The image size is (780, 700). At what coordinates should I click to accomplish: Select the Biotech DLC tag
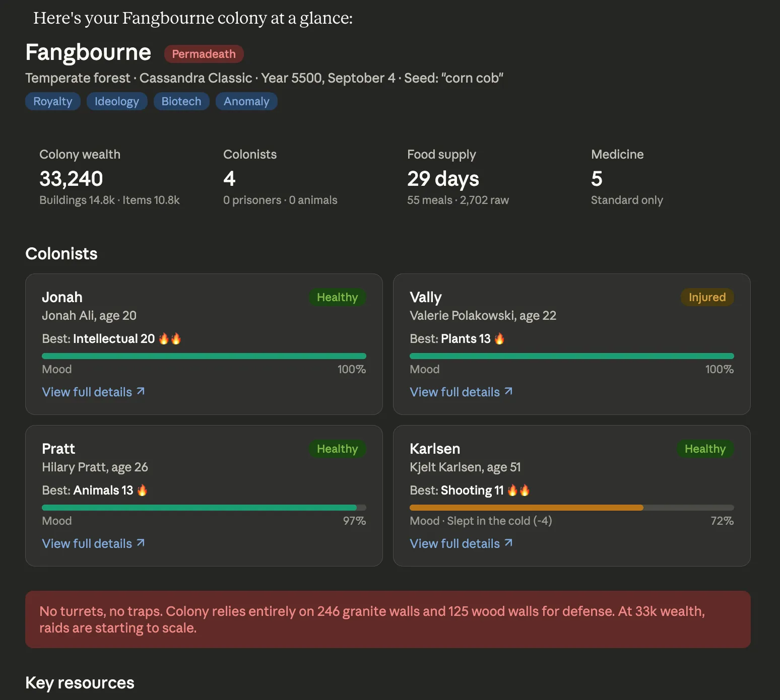(x=181, y=101)
